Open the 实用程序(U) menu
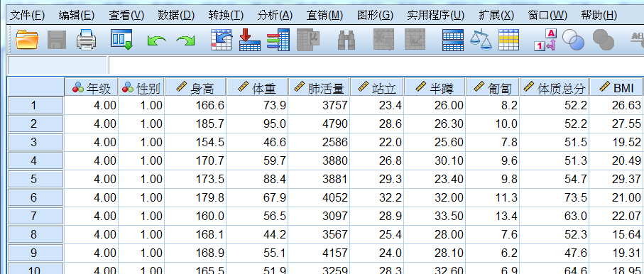 click(x=435, y=16)
